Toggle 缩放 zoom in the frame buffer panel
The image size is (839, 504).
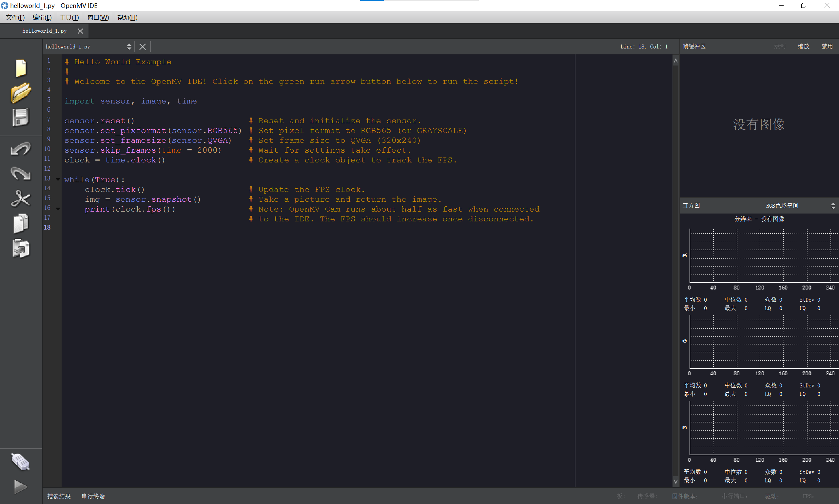(x=803, y=47)
